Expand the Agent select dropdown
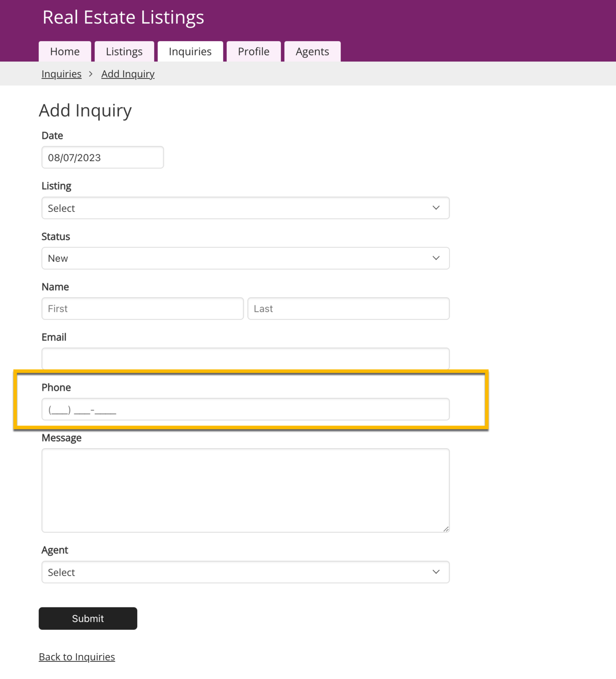Screen dimensions: 616x679 click(x=245, y=572)
